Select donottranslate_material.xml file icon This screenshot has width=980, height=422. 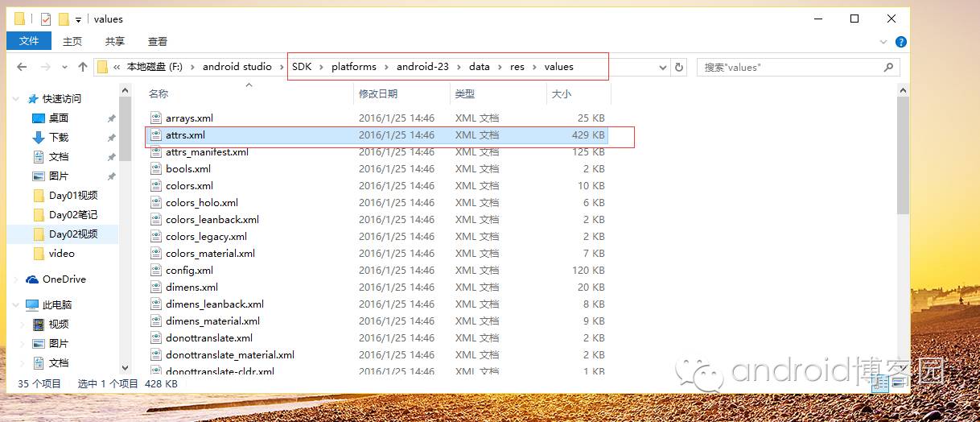pos(156,355)
